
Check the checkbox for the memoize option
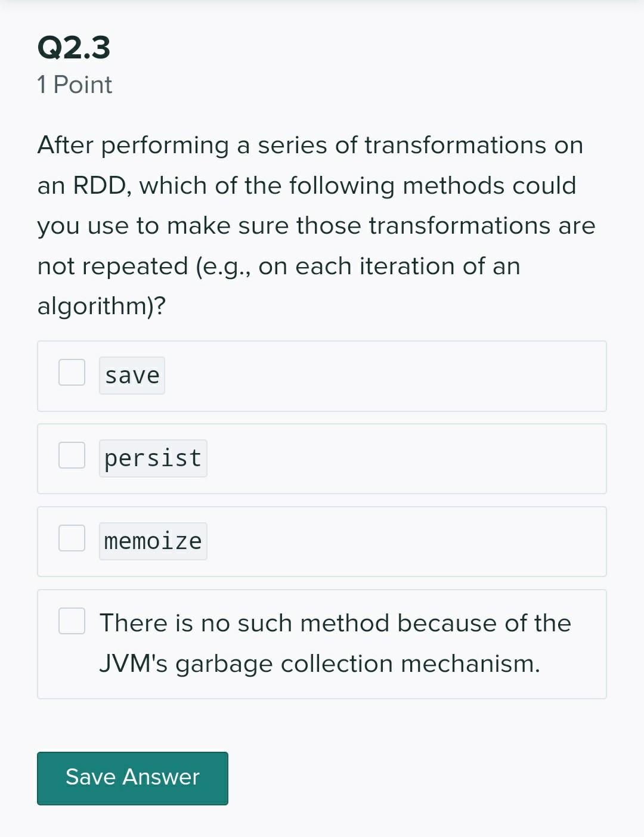click(72, 539)
